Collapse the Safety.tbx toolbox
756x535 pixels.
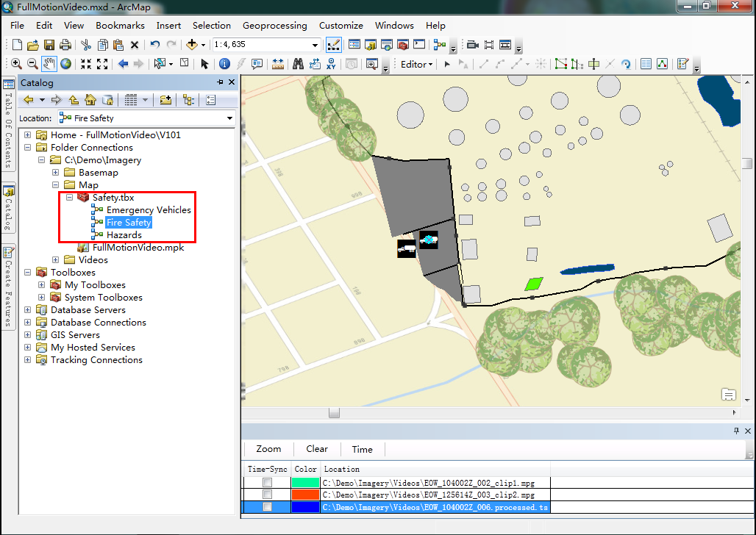click(69, 198)
